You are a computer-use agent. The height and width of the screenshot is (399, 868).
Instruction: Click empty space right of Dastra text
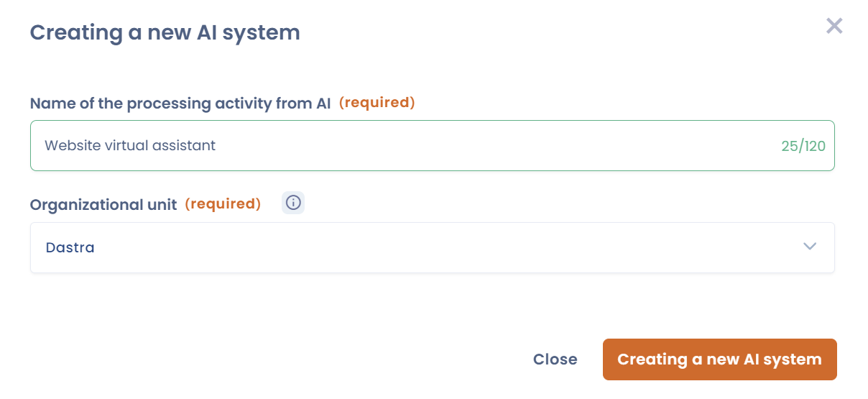click(x=431, y=247)
